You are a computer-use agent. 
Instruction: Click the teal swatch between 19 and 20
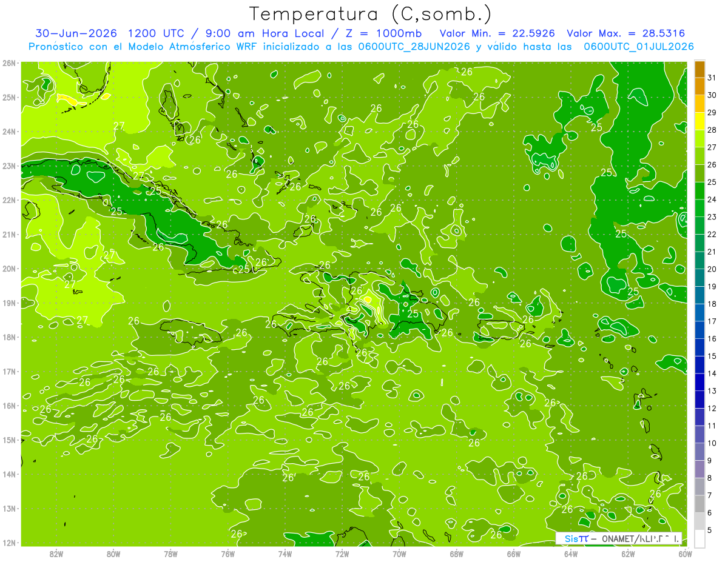click(x=699, y=278)
